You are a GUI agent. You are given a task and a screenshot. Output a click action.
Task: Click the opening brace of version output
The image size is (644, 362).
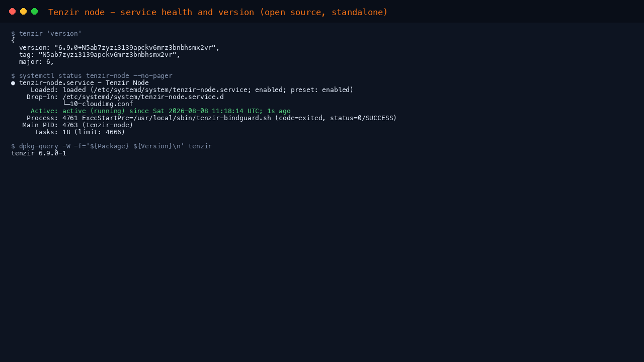(x=13, y=41)
